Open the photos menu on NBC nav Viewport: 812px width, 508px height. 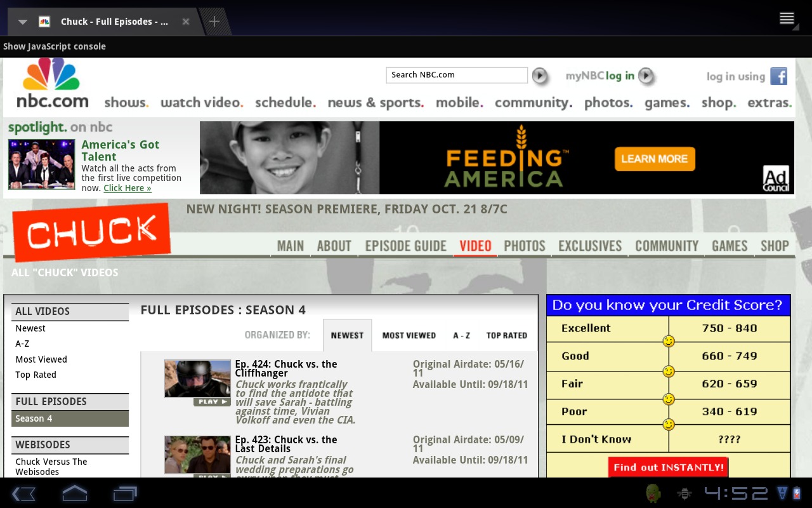click(608, 103)
